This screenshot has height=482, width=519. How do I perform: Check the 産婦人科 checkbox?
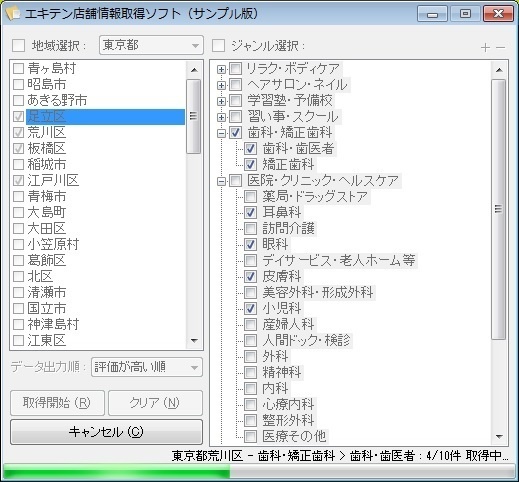click(x=250, y=324)
